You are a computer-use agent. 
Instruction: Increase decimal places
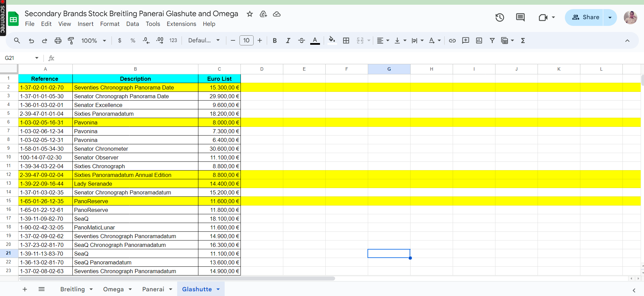[x=160, y=40]
